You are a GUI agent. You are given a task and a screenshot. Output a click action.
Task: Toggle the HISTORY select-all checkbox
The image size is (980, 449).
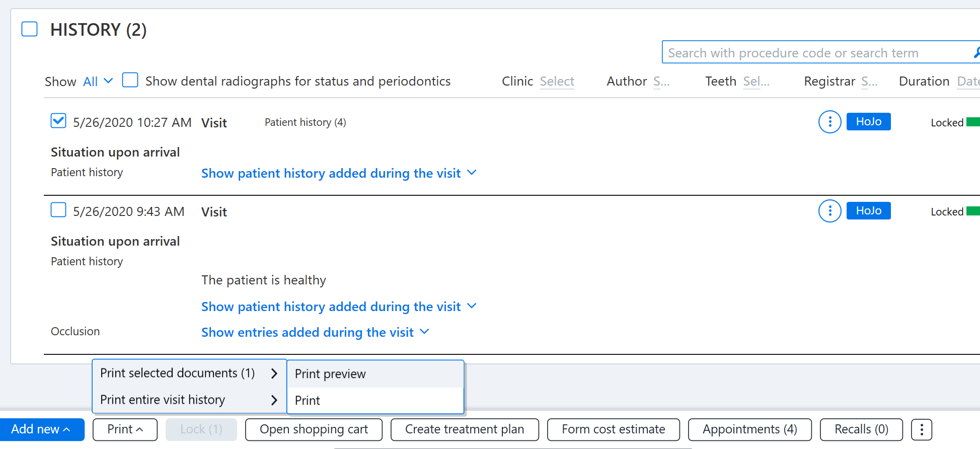click(x=30, y=29)
